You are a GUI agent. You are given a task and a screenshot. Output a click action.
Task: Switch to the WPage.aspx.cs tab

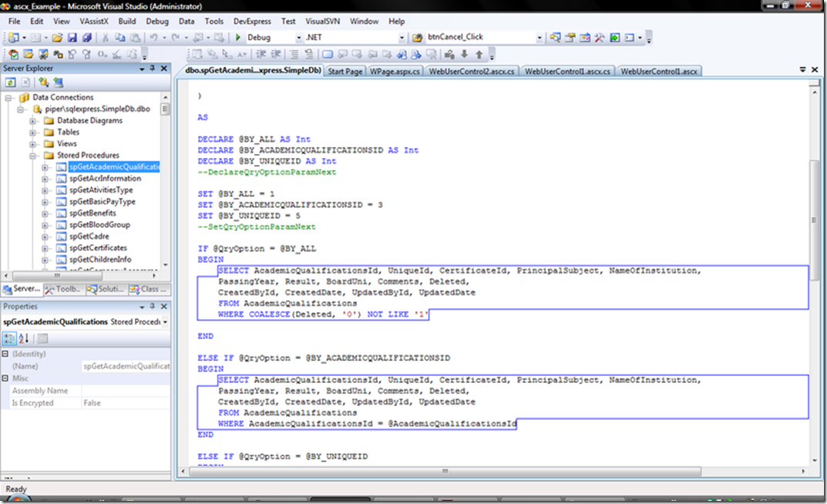(395, 71)
